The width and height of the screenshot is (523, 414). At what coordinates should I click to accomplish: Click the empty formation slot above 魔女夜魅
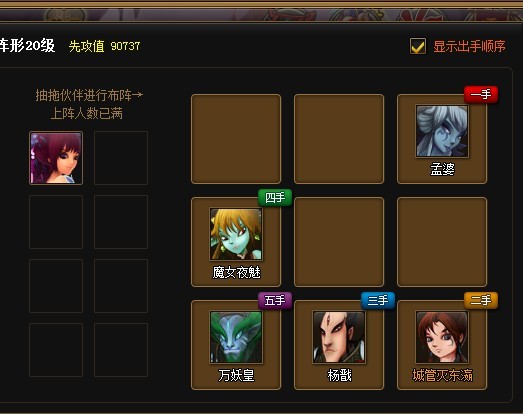click(236, 139)
